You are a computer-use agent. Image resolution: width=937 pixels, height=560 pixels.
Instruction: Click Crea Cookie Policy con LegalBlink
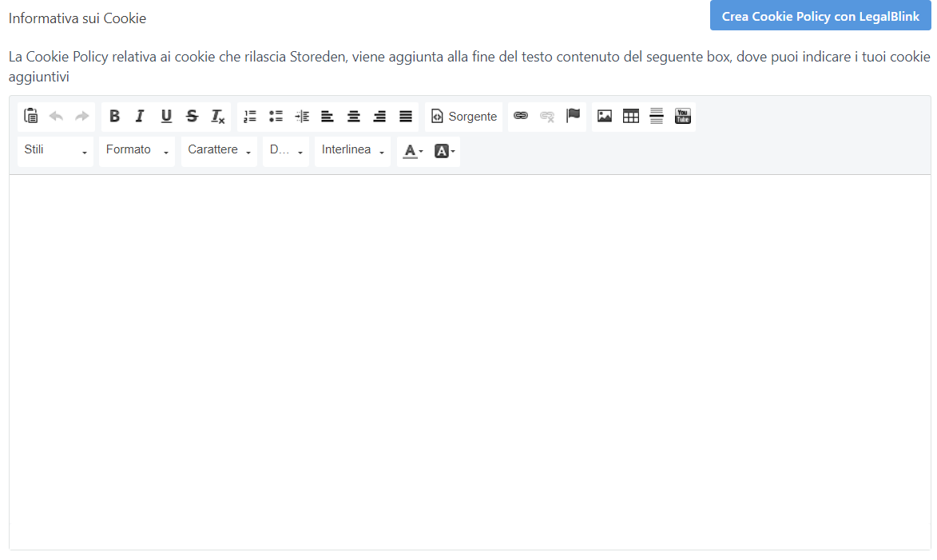pyautogui.click(x=820, y=16)
